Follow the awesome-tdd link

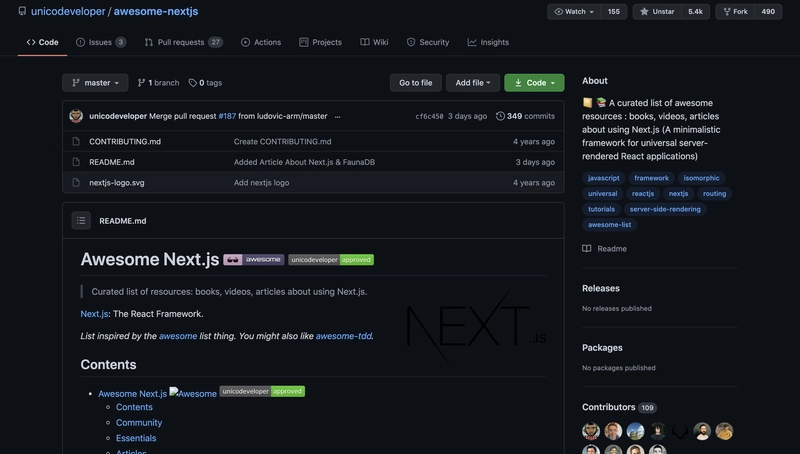tap(343, 336)
